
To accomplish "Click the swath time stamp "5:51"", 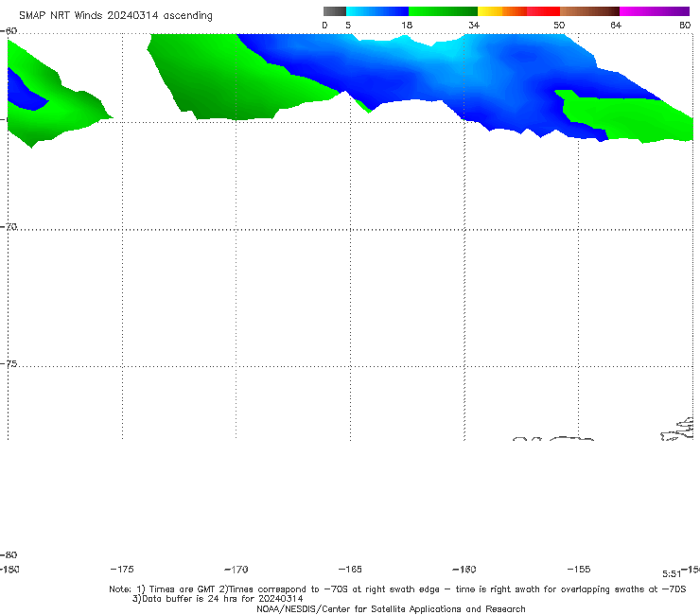I will point(672,574).
